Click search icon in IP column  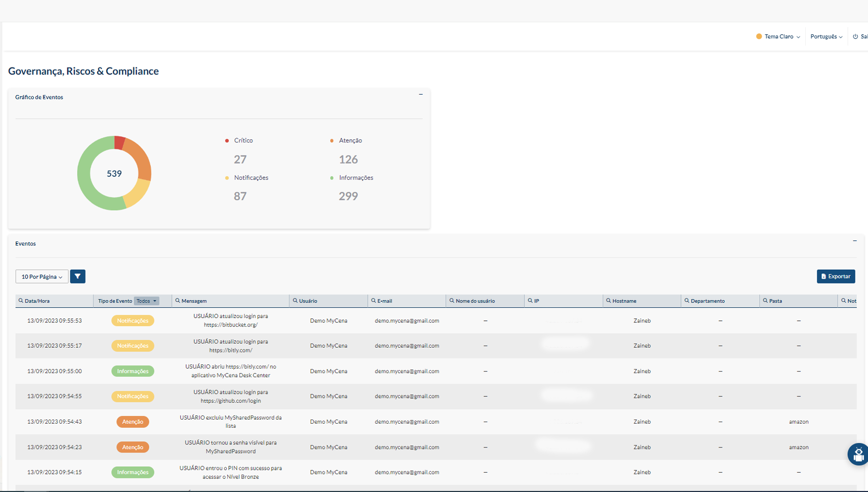tap(530, 301)
